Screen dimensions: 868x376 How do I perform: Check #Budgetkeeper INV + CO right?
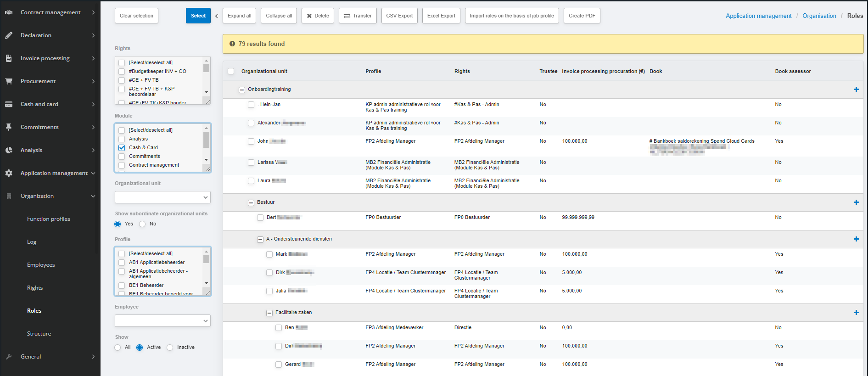[122, 72]
